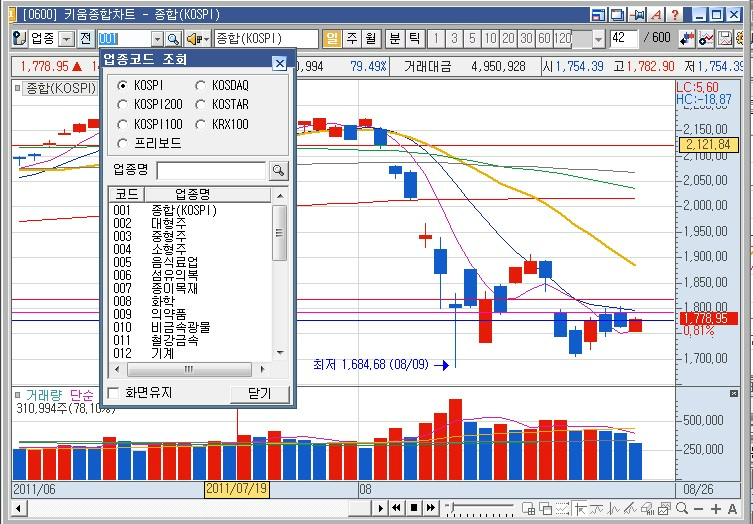The height and width of the screenshot is (524, 753).
Task: Click the spiky vertical line chart icon on the bottom toolbar
Action: (x=613, y=509)
